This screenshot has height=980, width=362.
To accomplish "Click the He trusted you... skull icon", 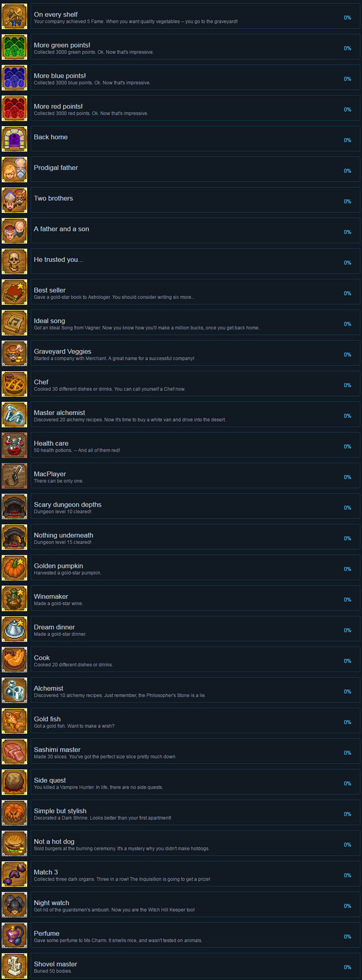I will click(x=14, y=262).
